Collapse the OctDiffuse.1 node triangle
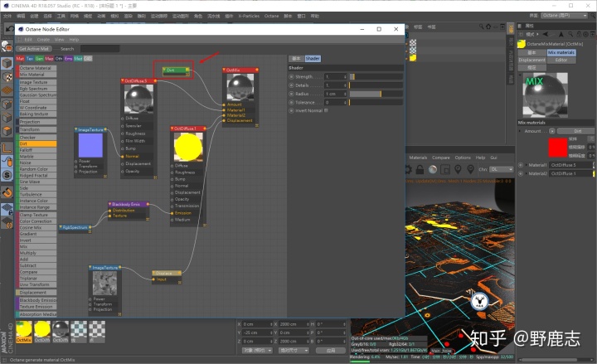The image size is (597, 364). point(172,129)
